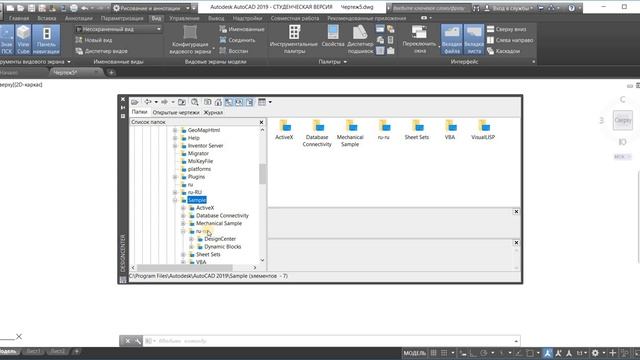Select Sheet Sets in folder tree
Screen dimensions: 640x360
point(208,254)
